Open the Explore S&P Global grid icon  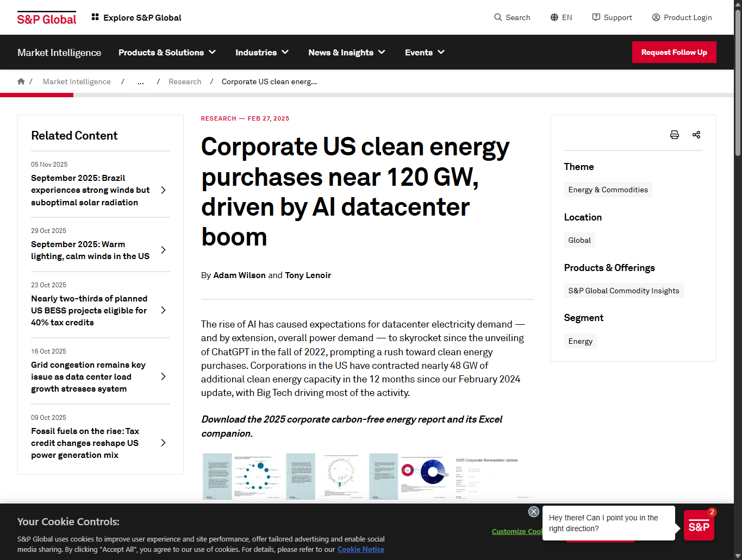pyautogui.click(x=95, y=17)
